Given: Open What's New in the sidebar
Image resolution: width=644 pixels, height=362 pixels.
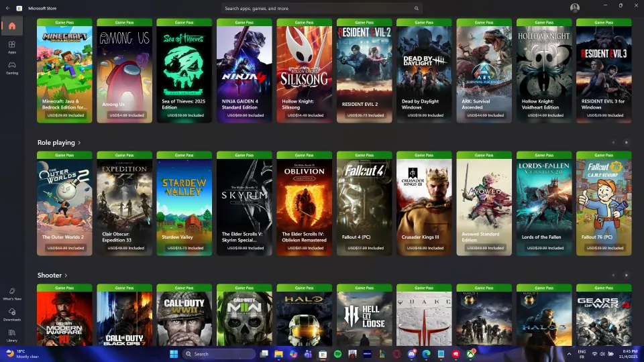Looking at the screenshot, I should point(12,294).
